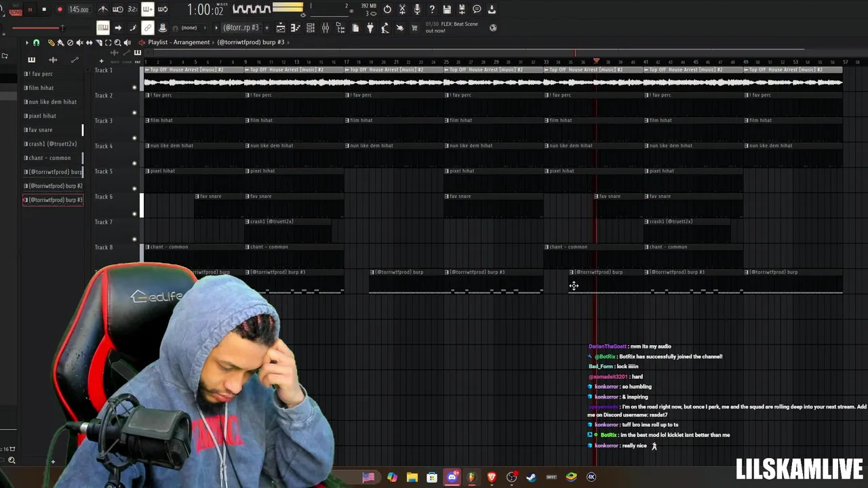Click the 1:00:02 time display
The height and width of the screenshot is (488, 868).
click(x=205, y=9)
